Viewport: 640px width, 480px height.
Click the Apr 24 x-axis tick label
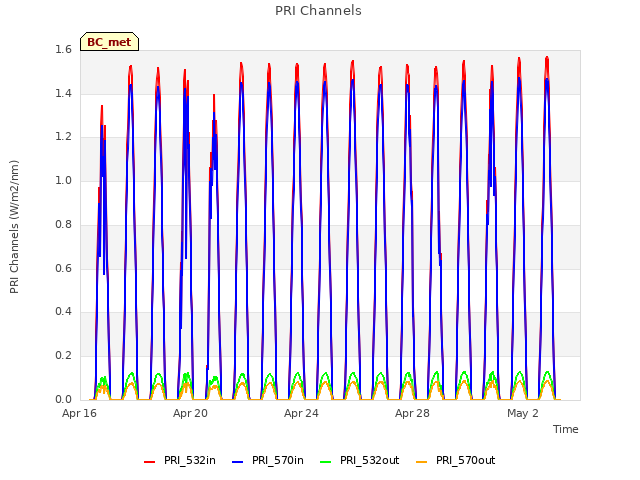301,413
